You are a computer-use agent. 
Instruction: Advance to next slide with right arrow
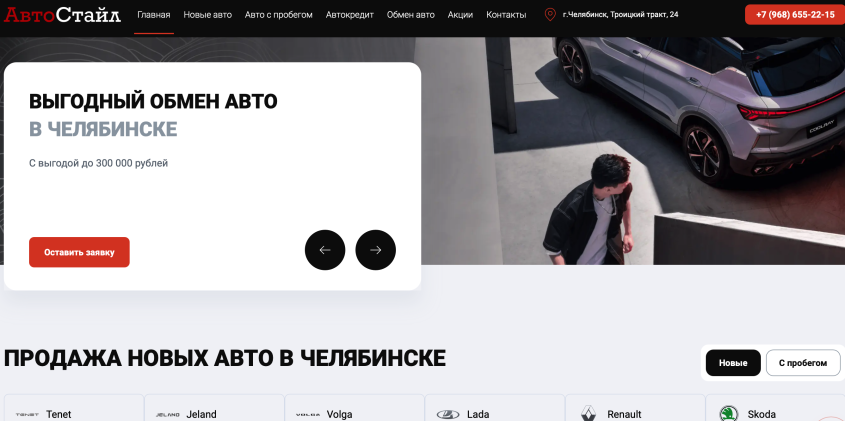pos(376,250)
